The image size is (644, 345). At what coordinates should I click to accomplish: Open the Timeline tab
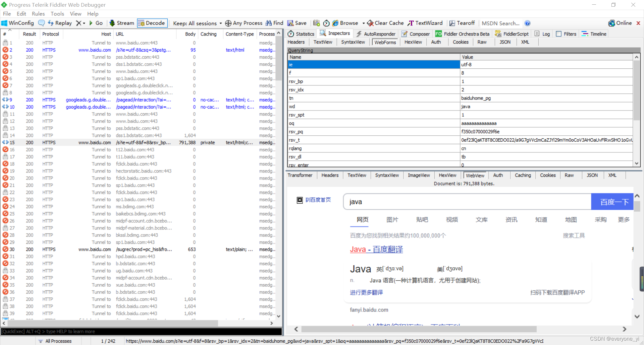(594, 34)
